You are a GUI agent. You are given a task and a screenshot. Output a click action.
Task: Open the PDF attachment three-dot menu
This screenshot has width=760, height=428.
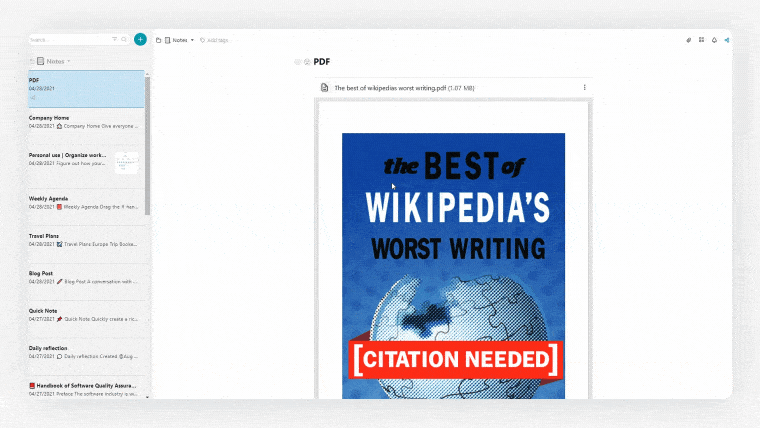point(585,88)
